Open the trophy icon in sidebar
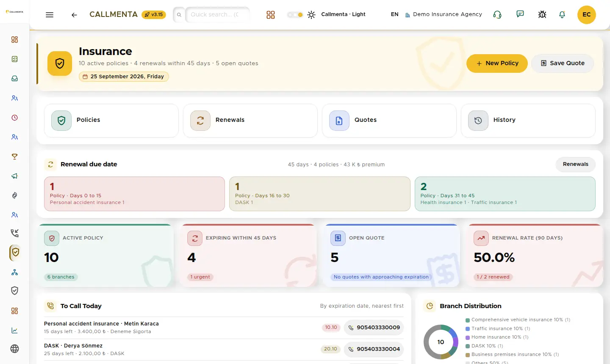610x364 pixels. click(x=15, y=157)
